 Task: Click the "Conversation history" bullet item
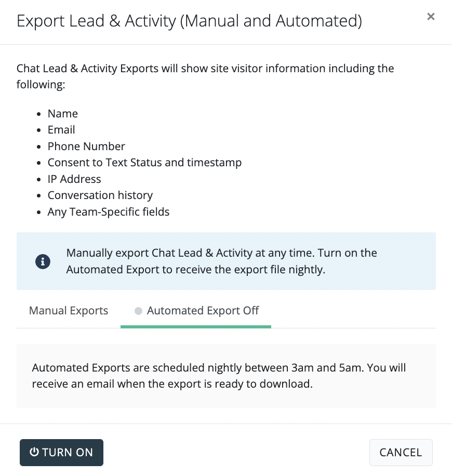(100, 195)
